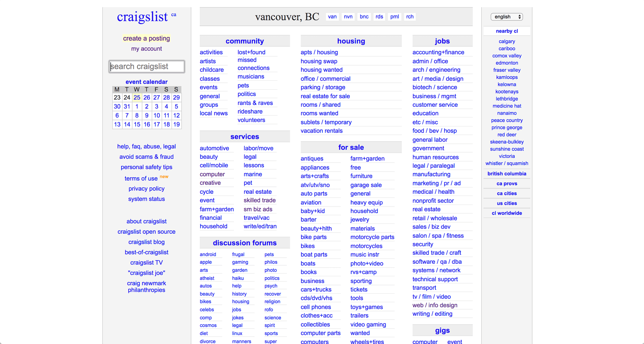Open the rideshare category
644x344 pixels.
click(x=250, y=112)
